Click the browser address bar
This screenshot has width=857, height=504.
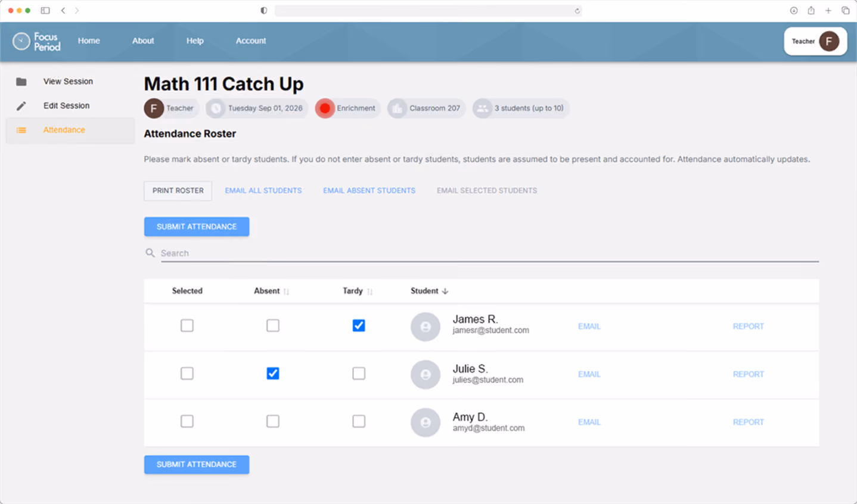click(x=428, y=11)
